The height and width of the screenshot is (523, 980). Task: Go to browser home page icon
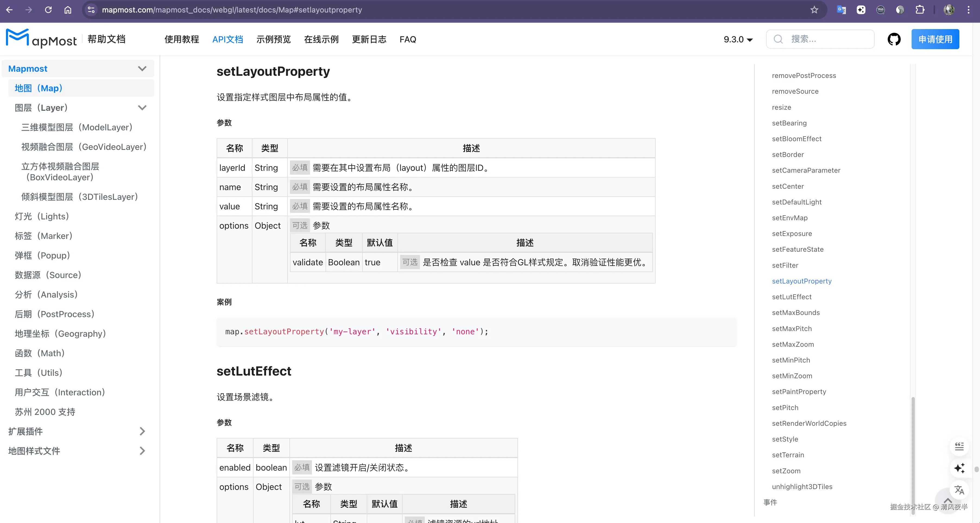click(x=68, y=10)
